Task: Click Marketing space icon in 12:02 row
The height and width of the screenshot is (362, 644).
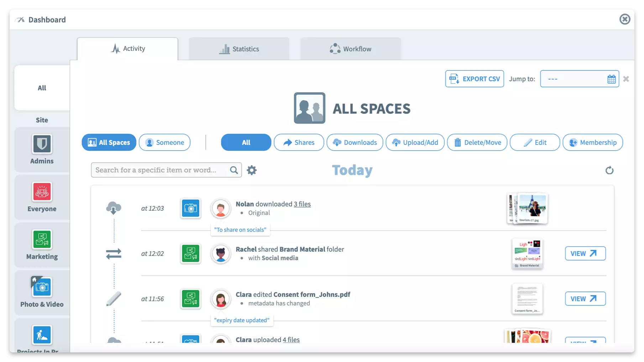Action: [190, 253]
